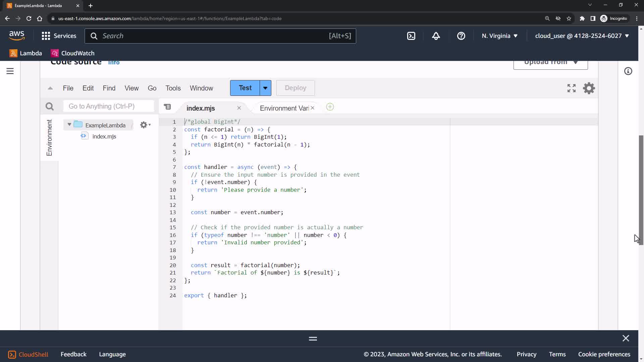This screenshot has width=644, height=362.
Task: Open the Code source Info link
Action: (114, 63)
